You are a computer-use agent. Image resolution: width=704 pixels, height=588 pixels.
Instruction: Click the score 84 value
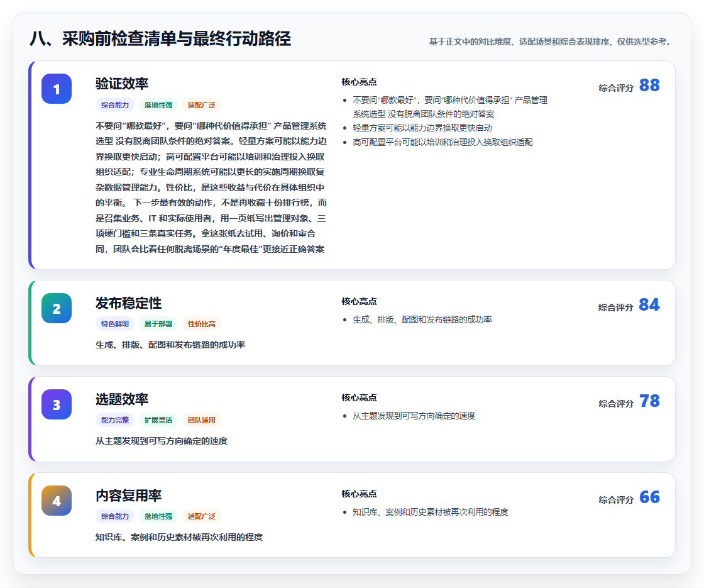[x=649, y=304]
